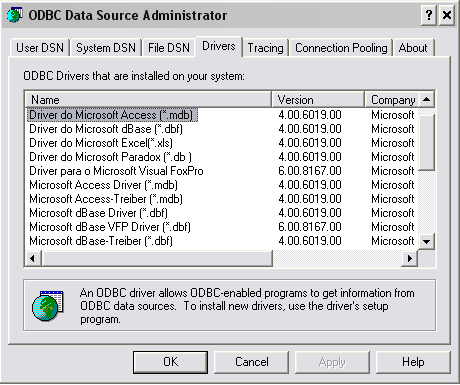Click the vertical scrollbar up arrow

[426, 99]
